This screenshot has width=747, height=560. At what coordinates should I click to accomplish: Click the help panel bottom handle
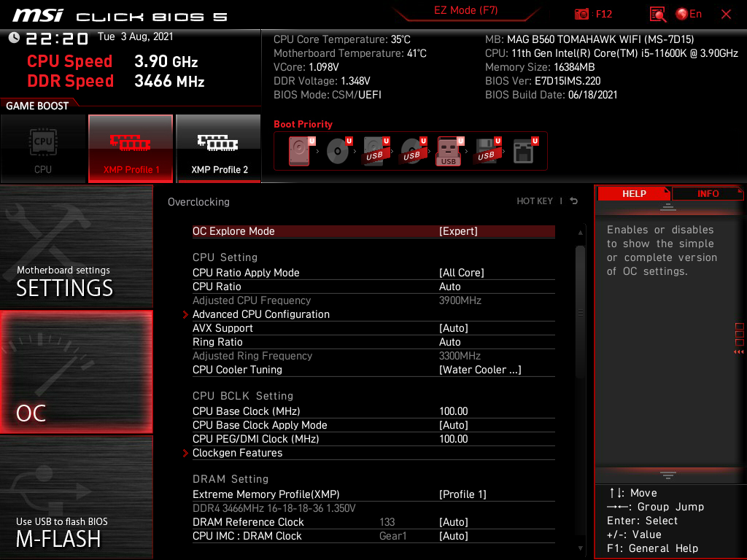pyautogui.click(x=668, y=475)
